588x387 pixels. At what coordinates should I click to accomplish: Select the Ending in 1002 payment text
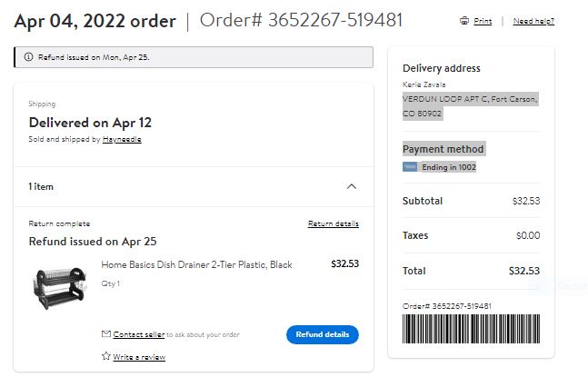[449, 167]
